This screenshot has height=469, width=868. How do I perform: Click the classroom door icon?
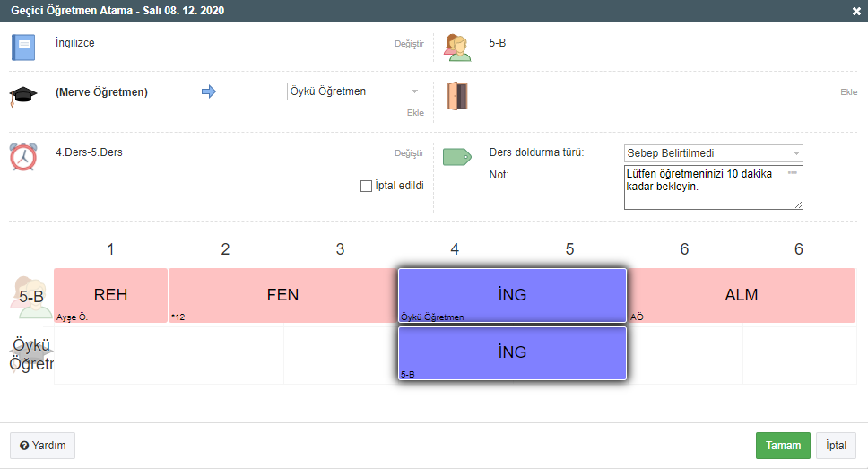457,96
